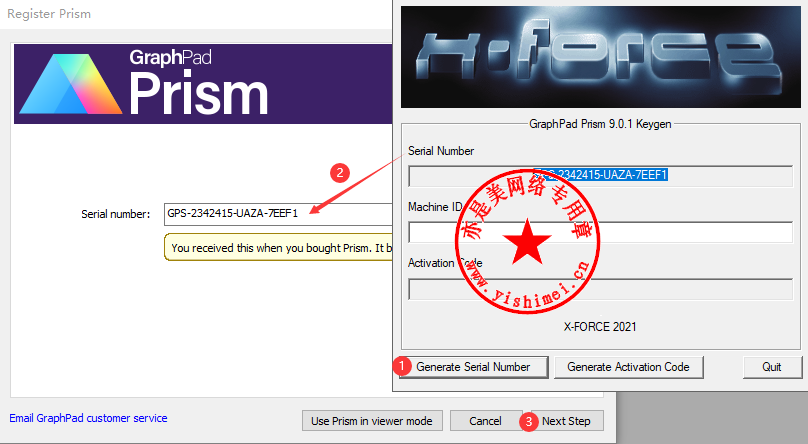Click the 'You received this when you bought Prism' tooltip
The width and height of the screenshot is (808, 444).
tap(279, 247)
